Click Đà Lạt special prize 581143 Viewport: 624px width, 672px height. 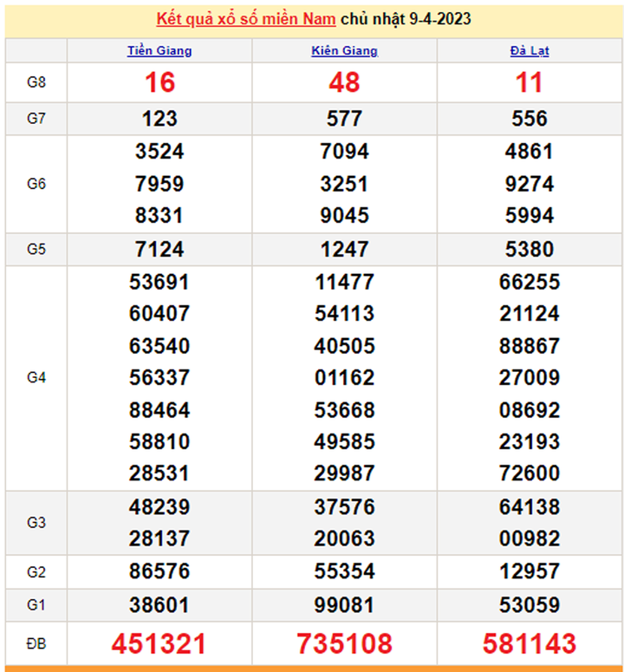coord(529,643)
